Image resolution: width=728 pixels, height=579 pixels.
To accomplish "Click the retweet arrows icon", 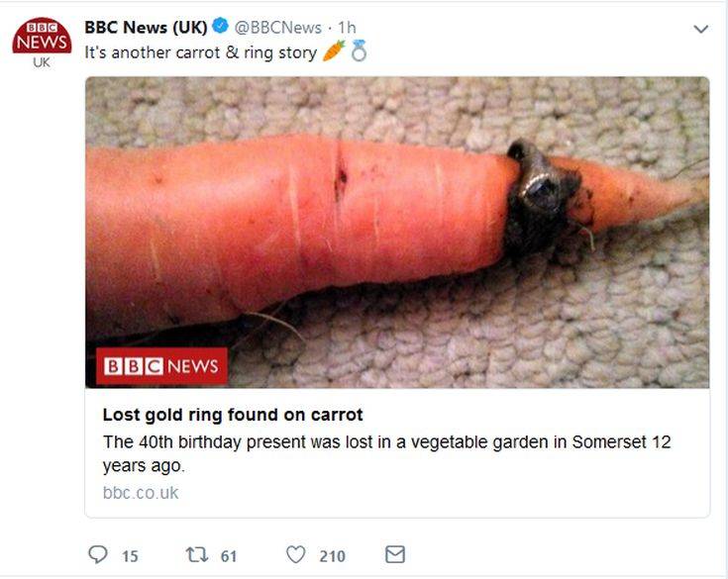I will pyautogui.click(x=195, y=554).
